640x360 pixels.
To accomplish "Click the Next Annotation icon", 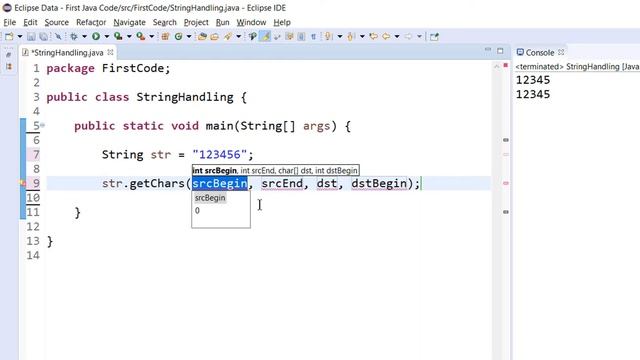I will click(328, 37).
